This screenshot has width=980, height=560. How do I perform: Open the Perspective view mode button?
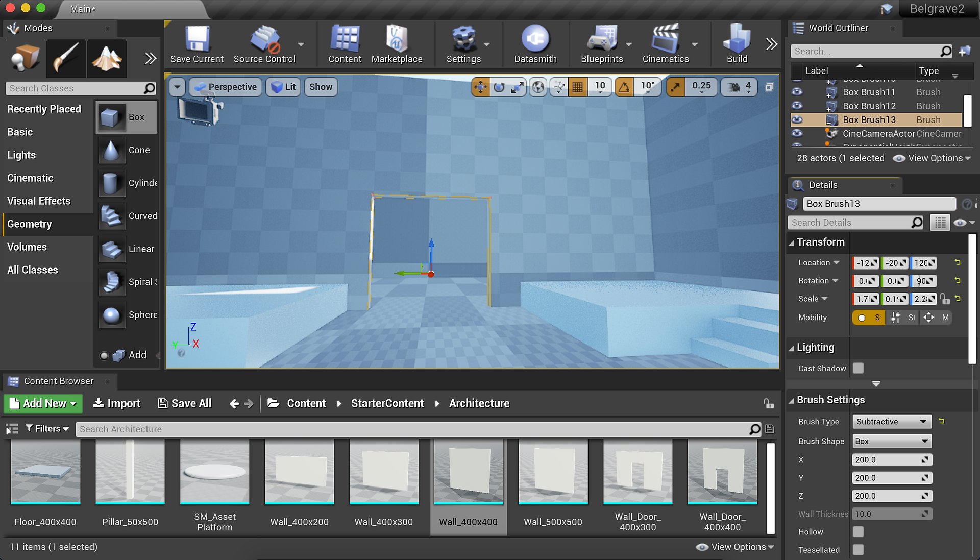226,87
